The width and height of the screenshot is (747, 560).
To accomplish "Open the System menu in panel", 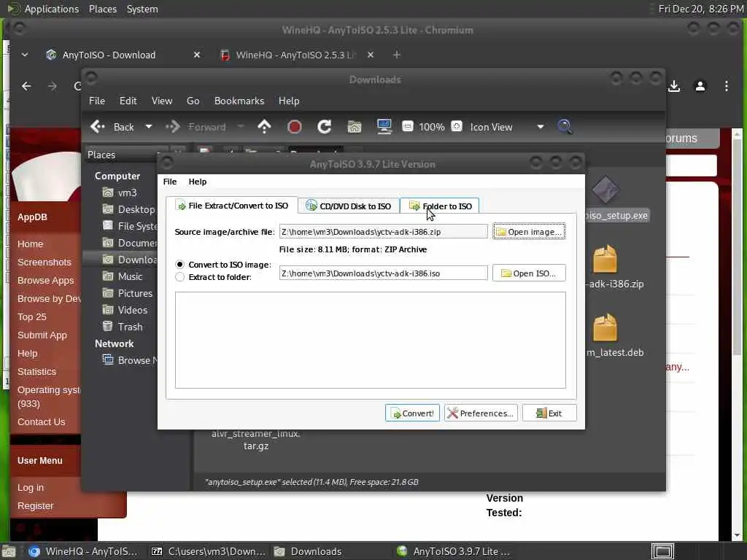I will 142,9.
